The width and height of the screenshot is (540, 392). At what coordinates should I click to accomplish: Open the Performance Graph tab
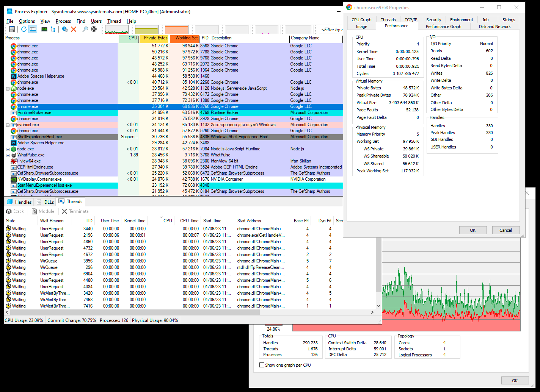[x=444, y=27]
